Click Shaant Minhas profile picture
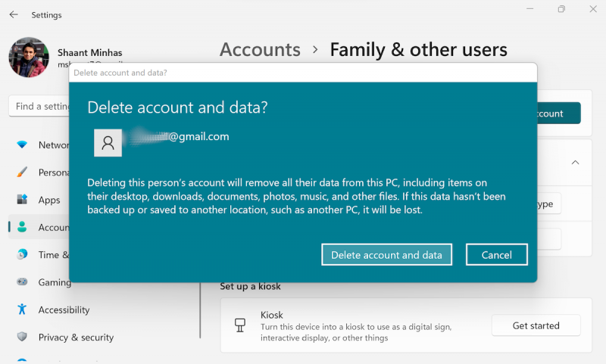The height and width of the screenshot is (364, 606). [x=29, y=58]
